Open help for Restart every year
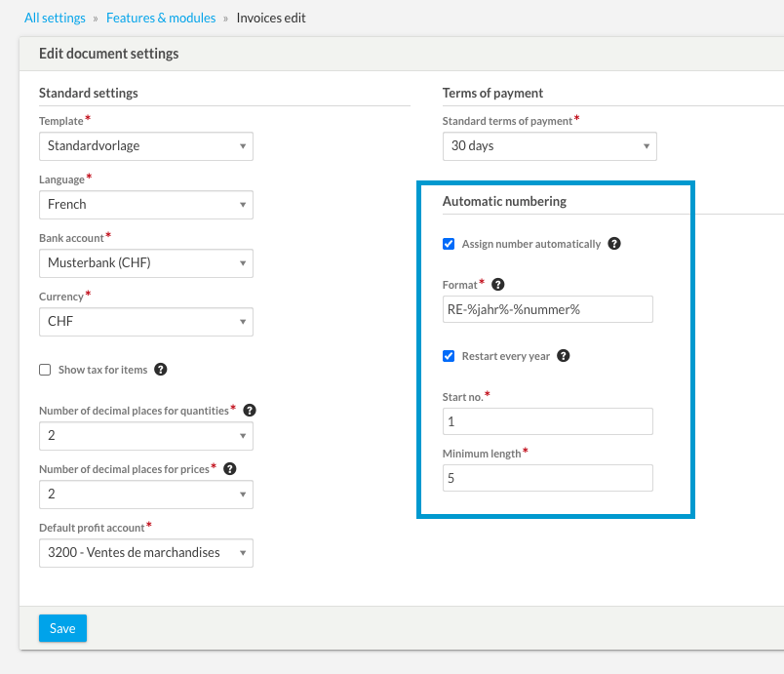Screen dimensions: 784x674 coord(564,355)
